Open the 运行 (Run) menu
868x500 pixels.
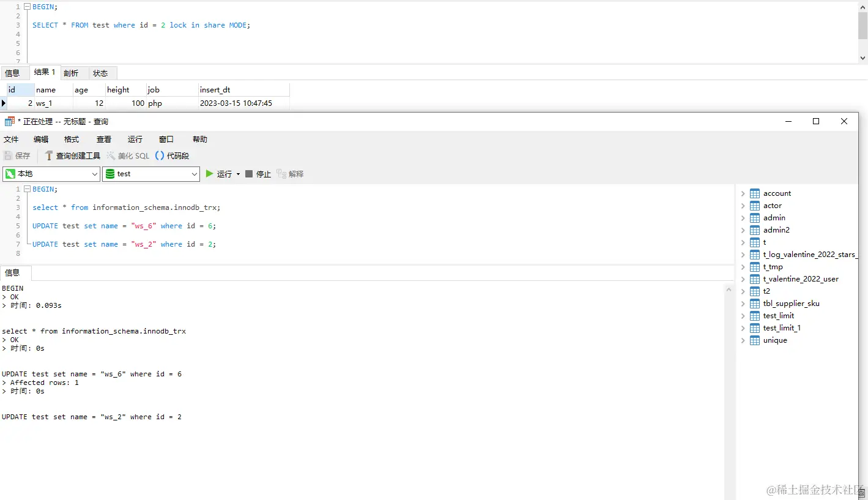[135, 140]
